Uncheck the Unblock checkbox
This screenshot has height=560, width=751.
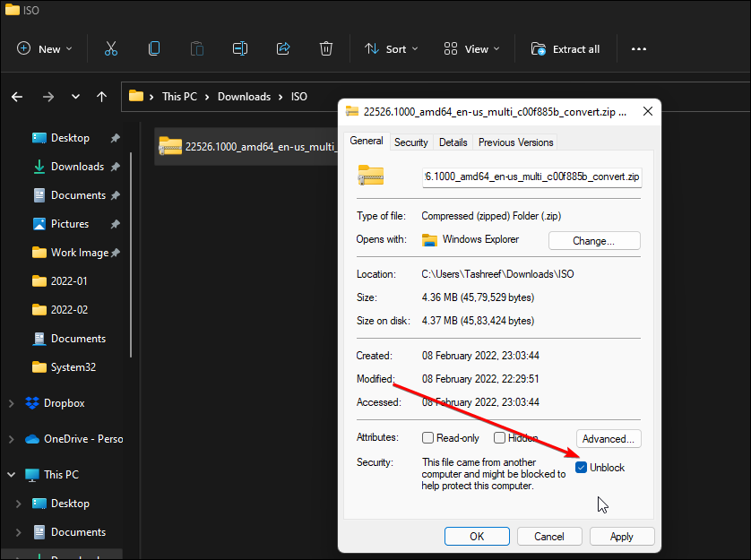pos(581,467)
